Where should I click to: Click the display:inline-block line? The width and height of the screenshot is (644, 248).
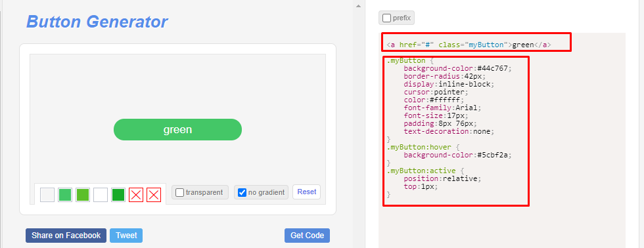[x=449, y=84]
